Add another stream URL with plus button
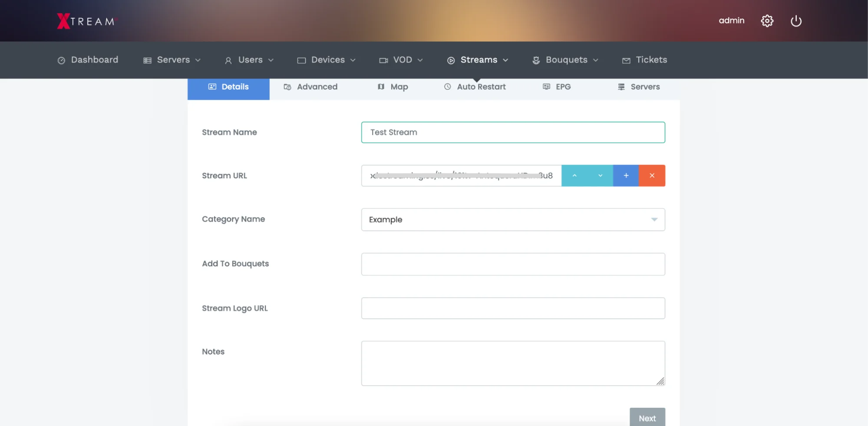 coord(626,176)
